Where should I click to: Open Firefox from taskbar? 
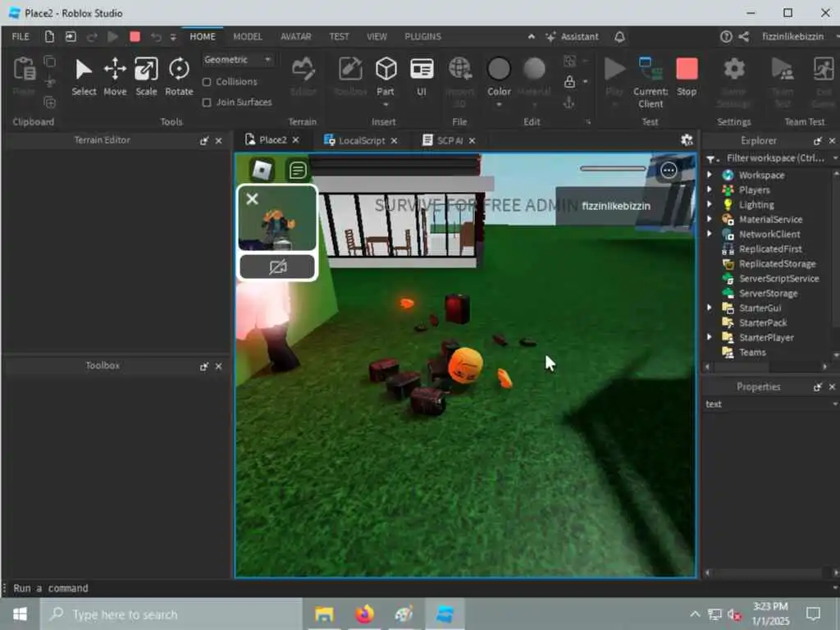coord(364,614)
